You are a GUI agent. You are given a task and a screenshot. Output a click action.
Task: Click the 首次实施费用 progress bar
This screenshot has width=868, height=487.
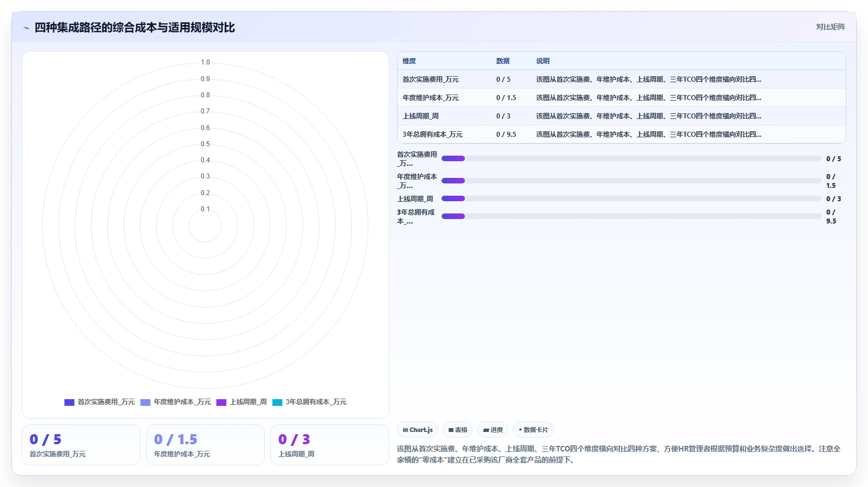(x=631, y=158)
